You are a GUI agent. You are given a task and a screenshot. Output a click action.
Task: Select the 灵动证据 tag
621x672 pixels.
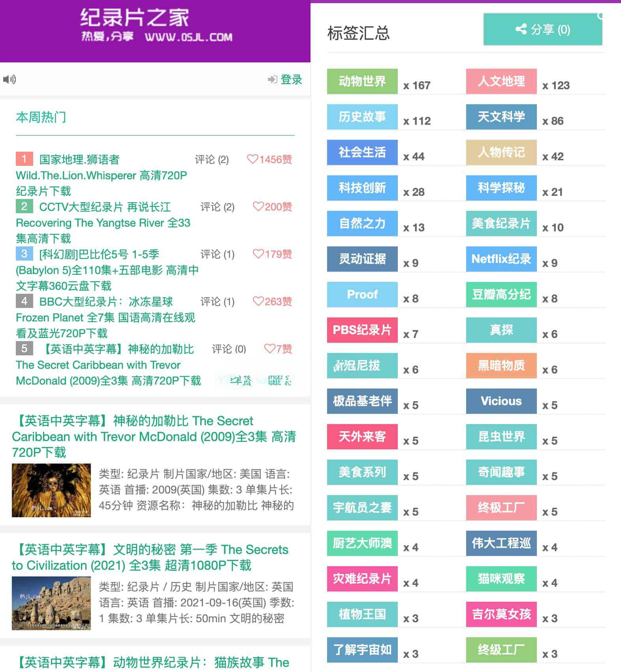(362, 259)
